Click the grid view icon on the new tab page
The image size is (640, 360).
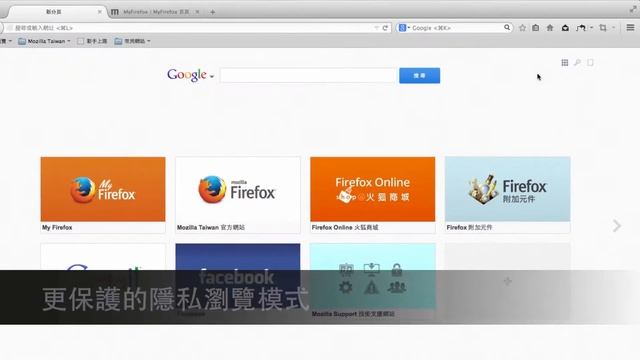[x=564, y=62]
